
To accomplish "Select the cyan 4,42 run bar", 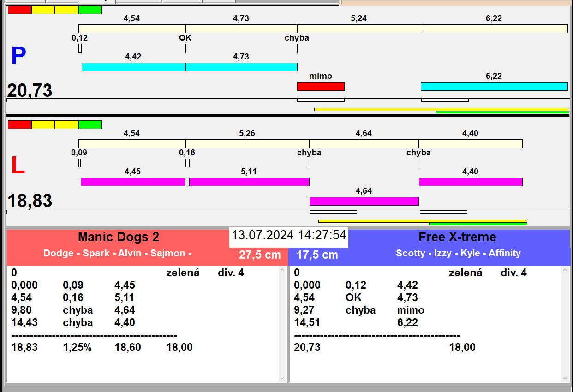I will pyautogui.click(x=133, y=67).
